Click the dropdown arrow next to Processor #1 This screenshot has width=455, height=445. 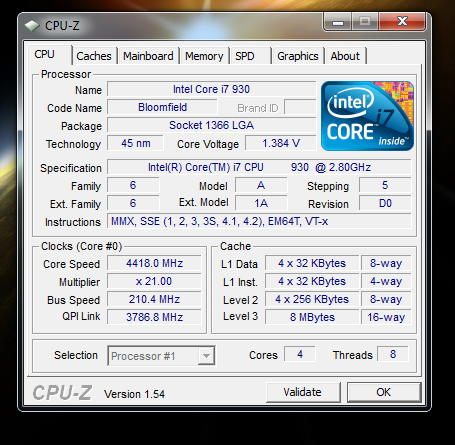tap(206, 356)
